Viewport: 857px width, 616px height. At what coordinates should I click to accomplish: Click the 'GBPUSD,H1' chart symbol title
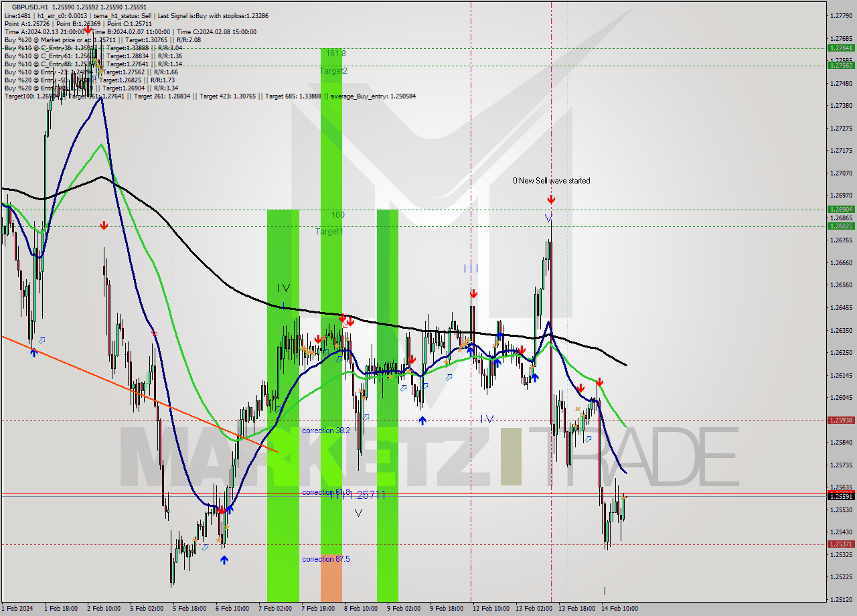[x=29, y=7]
